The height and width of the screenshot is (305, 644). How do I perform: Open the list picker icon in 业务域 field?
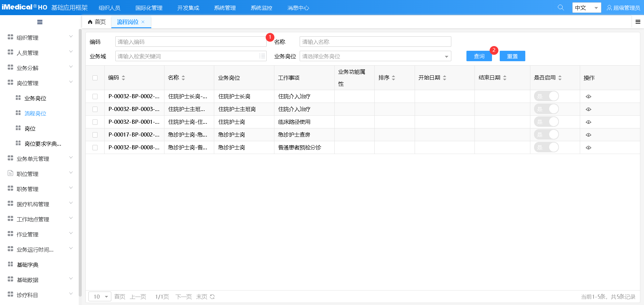click(x=262, y=56)
